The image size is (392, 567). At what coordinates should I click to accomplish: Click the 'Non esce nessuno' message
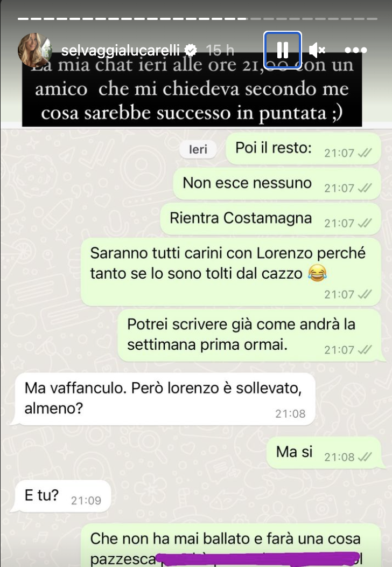coord(277,184)
